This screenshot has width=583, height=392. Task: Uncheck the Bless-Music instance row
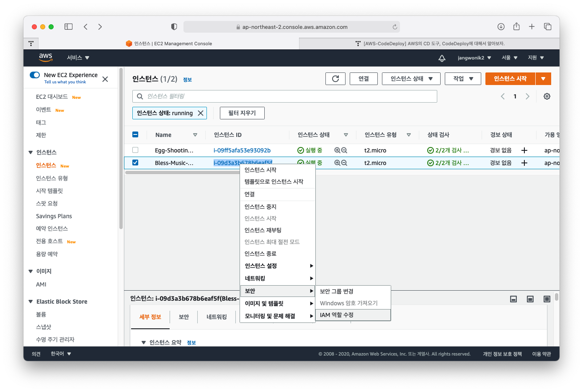[x=135, y=162]
